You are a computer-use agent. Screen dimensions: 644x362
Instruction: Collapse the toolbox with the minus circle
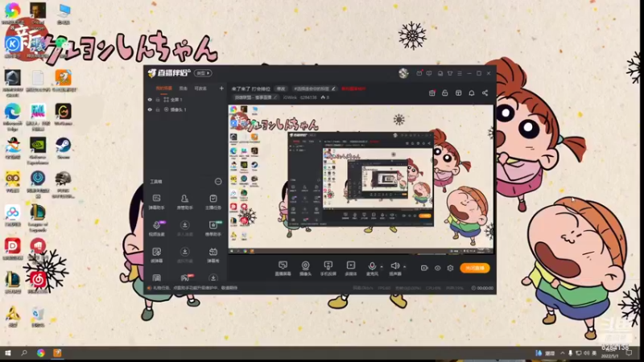[x=218, y=182]
